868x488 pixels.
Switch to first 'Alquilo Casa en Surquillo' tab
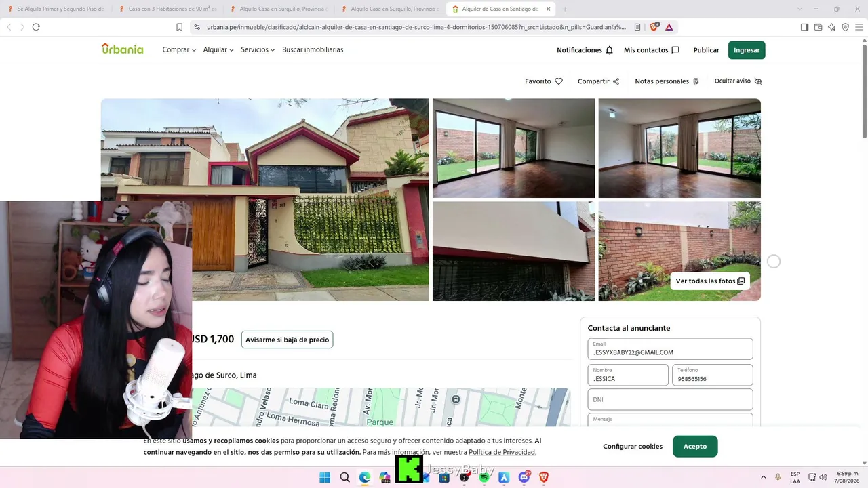pos(278,9)
